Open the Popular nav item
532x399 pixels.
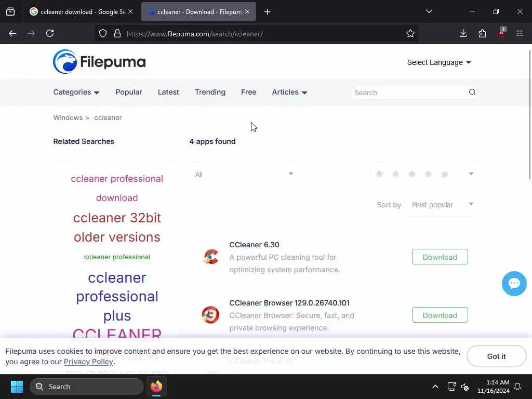pos(129,92)
